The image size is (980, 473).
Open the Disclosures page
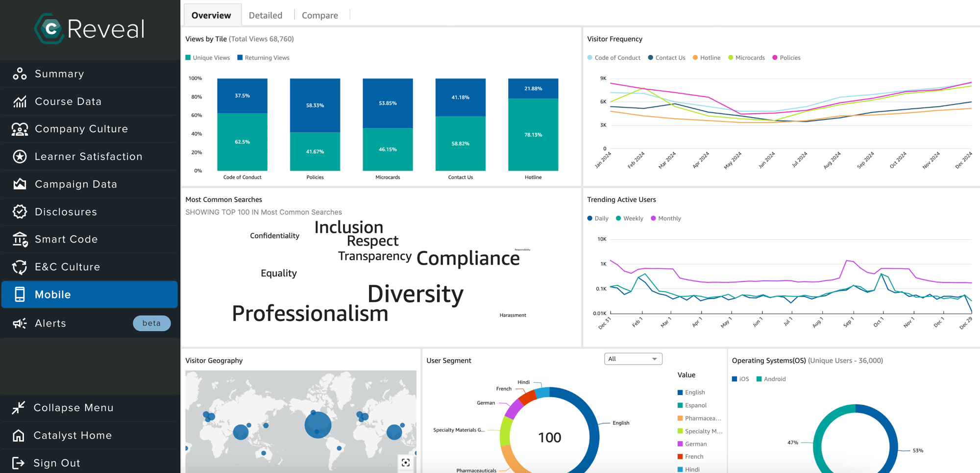coord(90,212)
